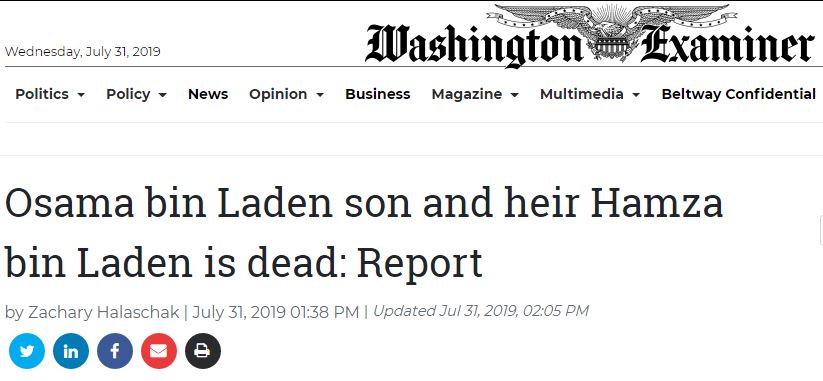Click the Osama bin Laden headline

point(364,232)
